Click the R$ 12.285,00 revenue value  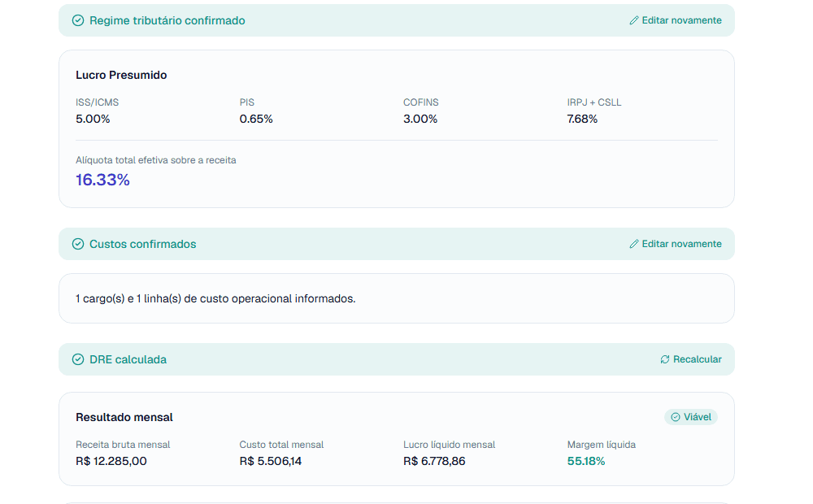(111, 461)
